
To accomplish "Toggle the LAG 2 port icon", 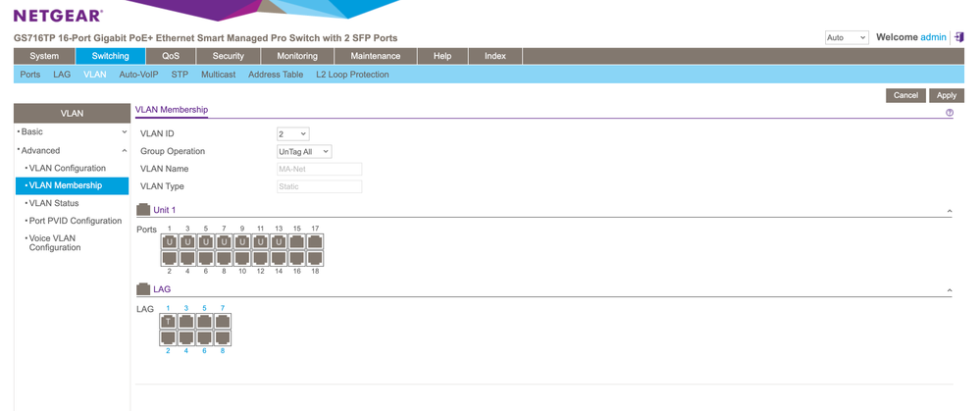I will point(168,337).
